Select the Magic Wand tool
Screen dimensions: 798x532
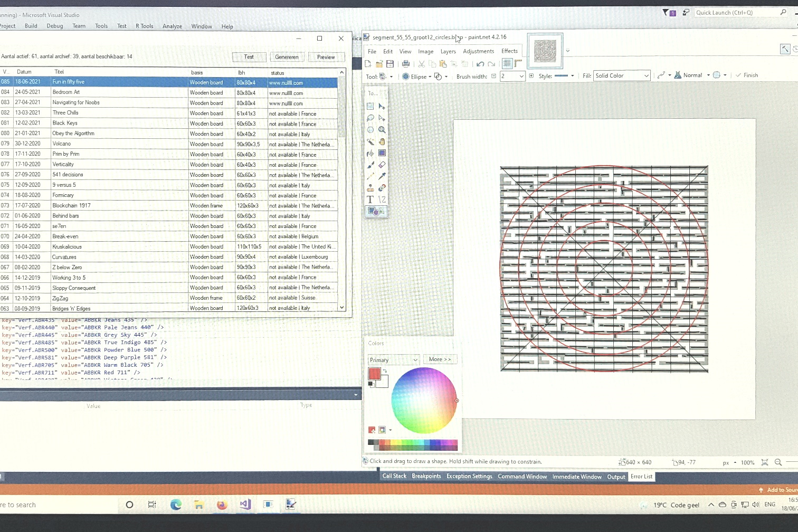click(370, 141)
